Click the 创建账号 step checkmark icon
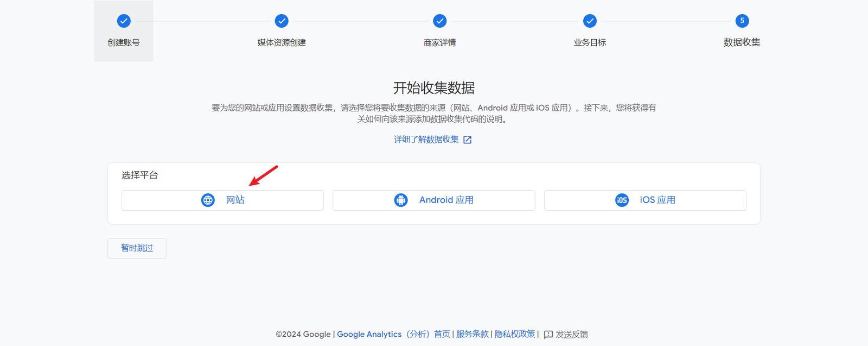 (x=124, y=21)
